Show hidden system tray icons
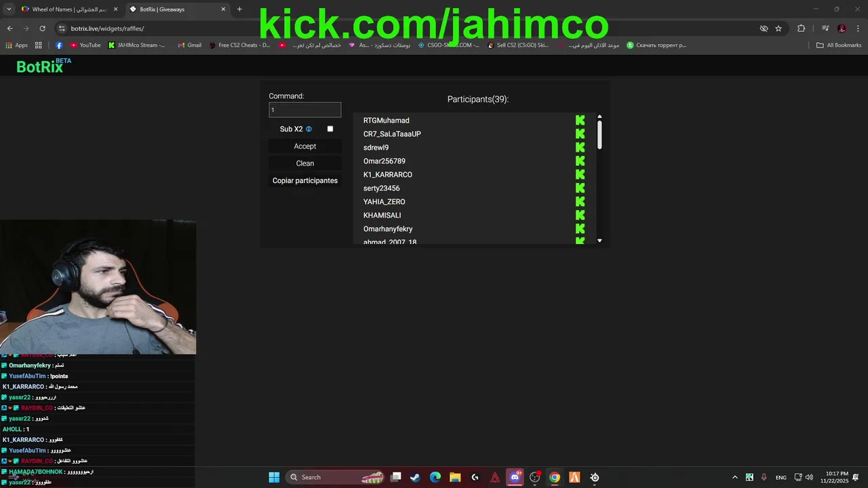Screen dimensions: 868x488 pos(735,477)
